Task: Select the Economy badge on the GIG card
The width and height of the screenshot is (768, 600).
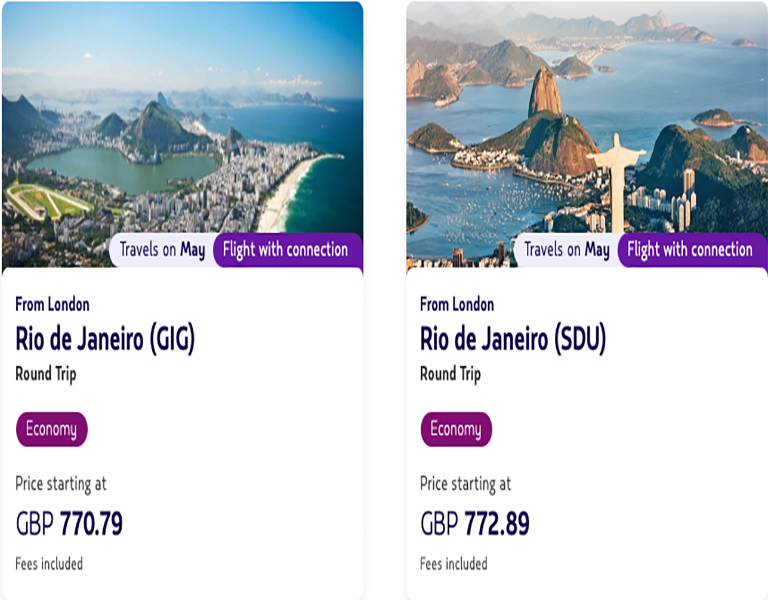Action: point(52,429)
